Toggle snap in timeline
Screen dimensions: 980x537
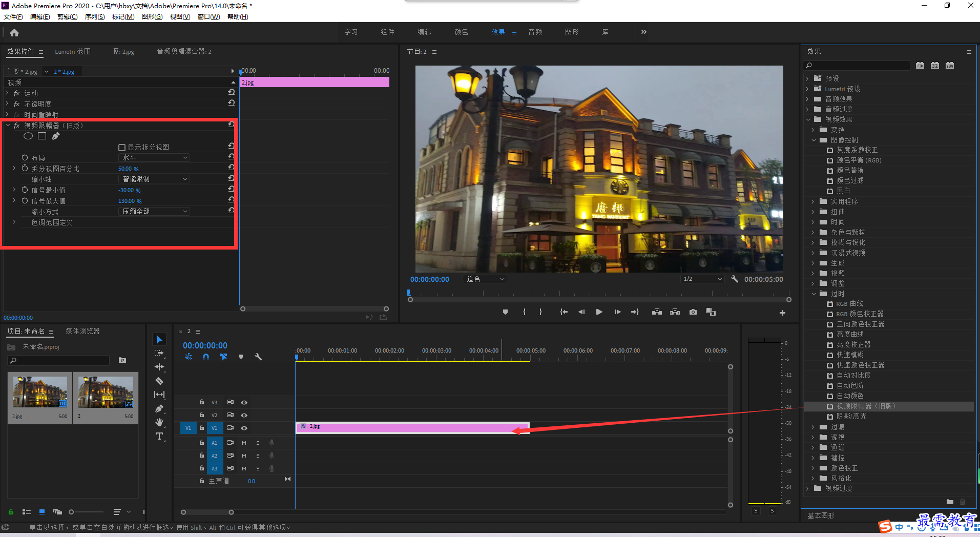[206, 357]
